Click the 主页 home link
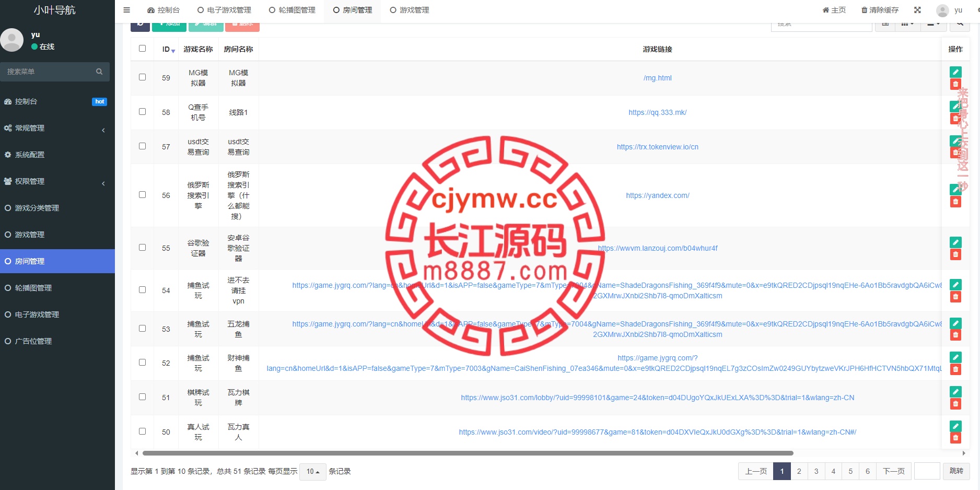 pos(834,10)
